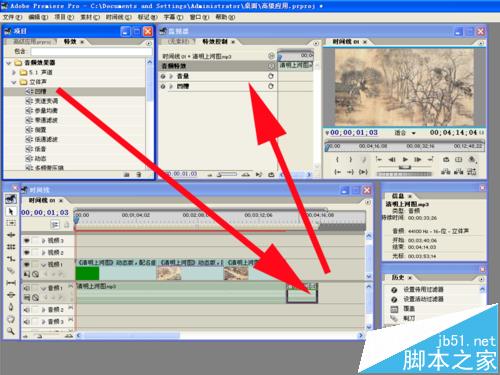Step forward one frame in monitor

pos(418,160)
